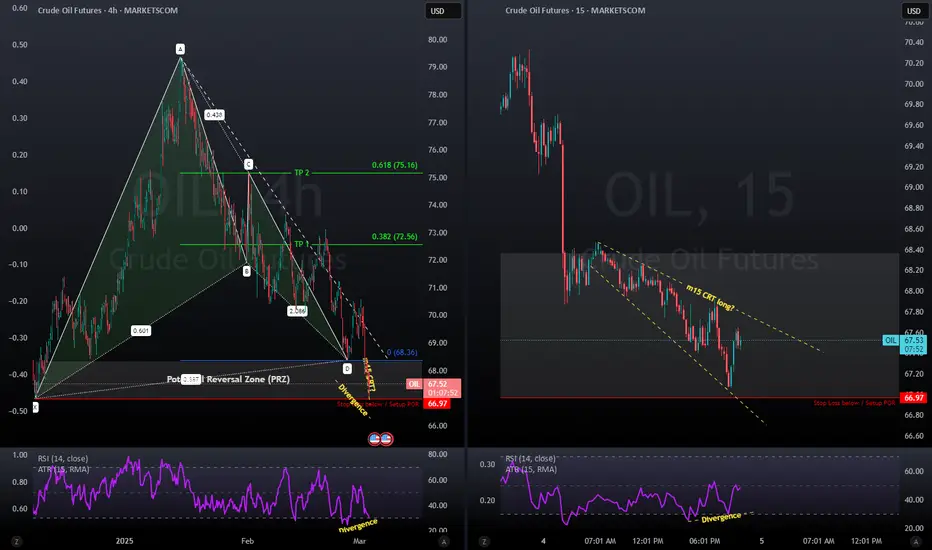Viewport: 932px width, 550px height.
Task: Toggle auto-scale A button on 15-minute chart
Action: coord(915,541)
